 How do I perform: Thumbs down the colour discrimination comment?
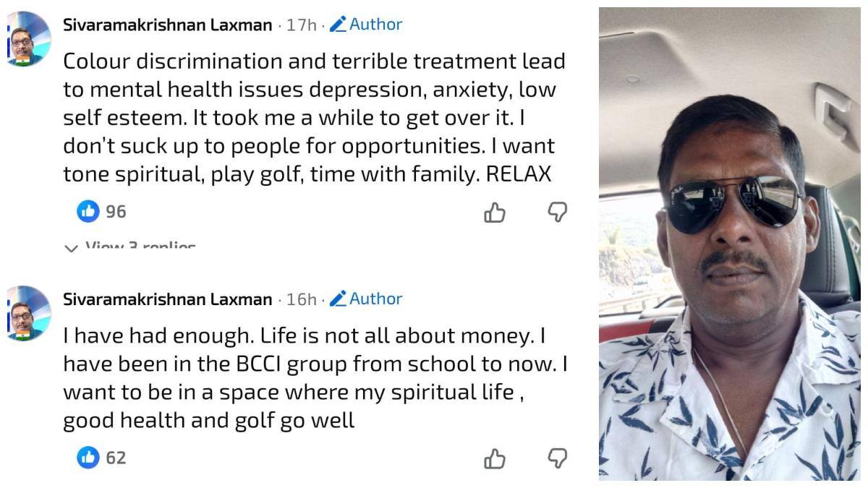tap(557, 212)
